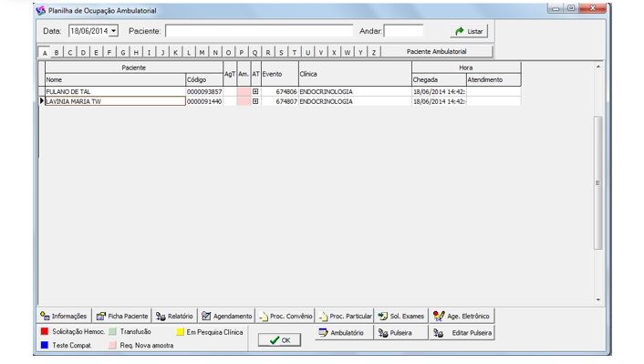
Task: Select letter tab A
Action: pyautogui.click(x=45, y=52)
